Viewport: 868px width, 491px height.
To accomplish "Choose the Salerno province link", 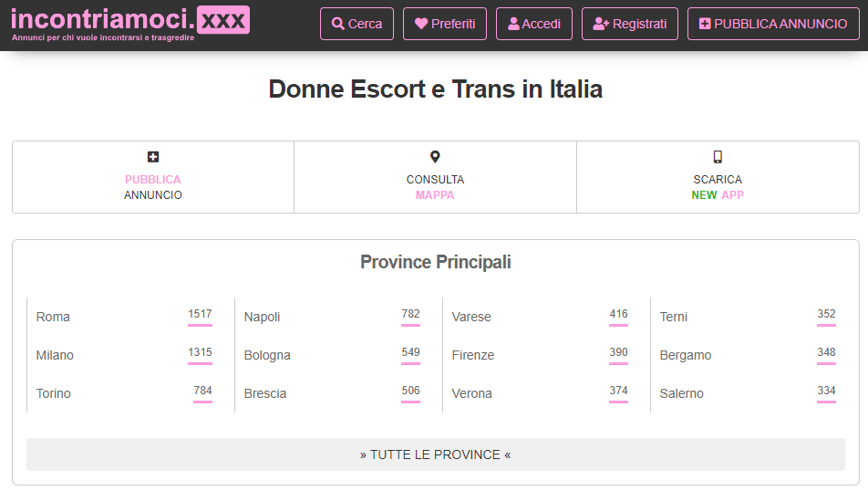I will pyautogui.click(x=681, y=393).
